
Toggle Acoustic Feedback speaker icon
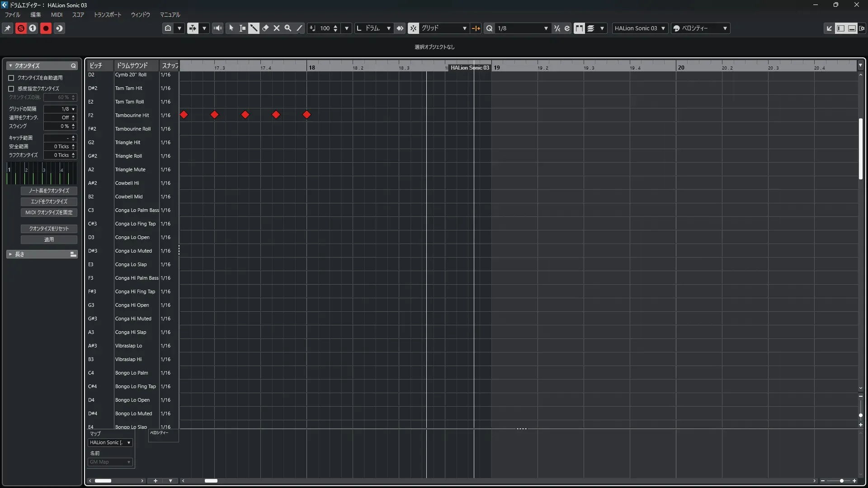point(217,28)
